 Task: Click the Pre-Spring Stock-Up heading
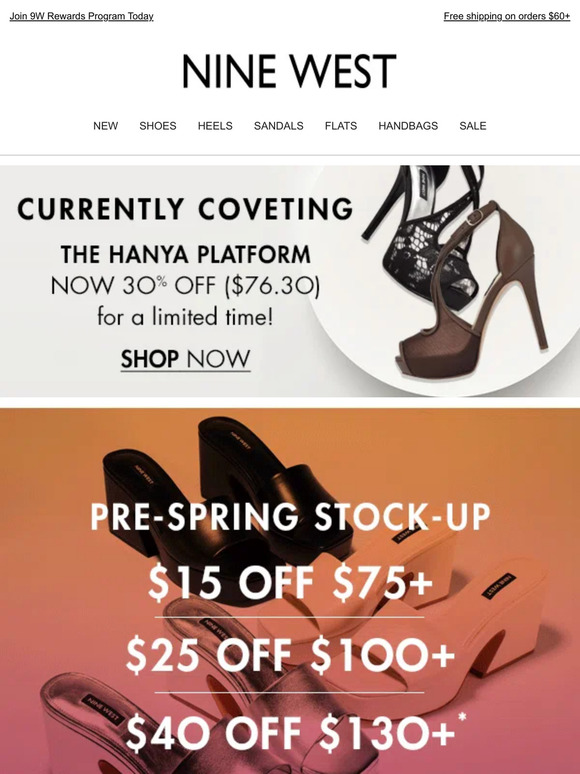pyautogui.click(x=290, y=516)
